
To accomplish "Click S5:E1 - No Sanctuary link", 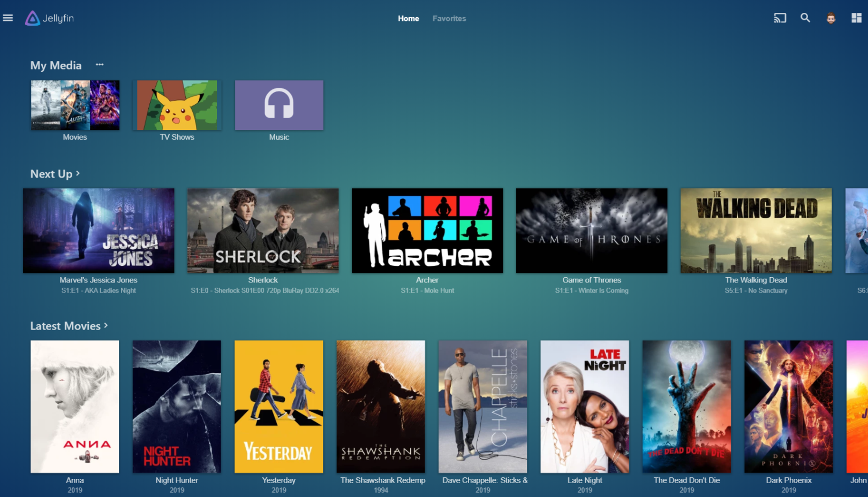I will [756, 290].
